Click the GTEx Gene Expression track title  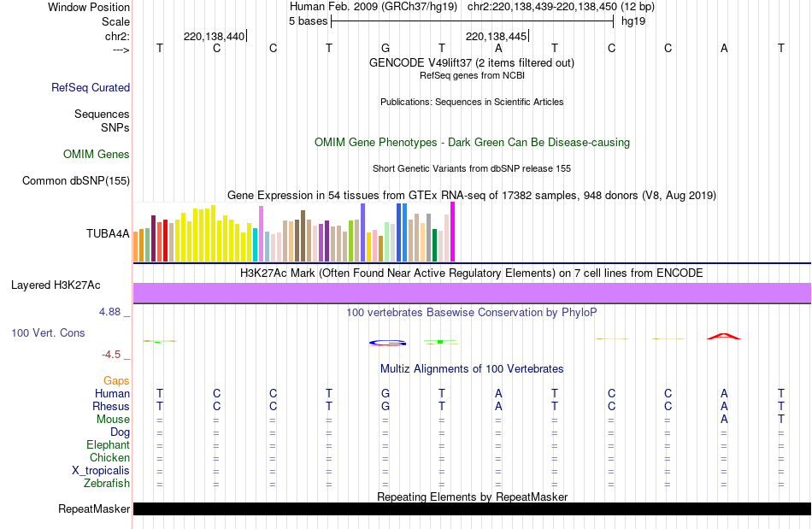tap(472, 195)
